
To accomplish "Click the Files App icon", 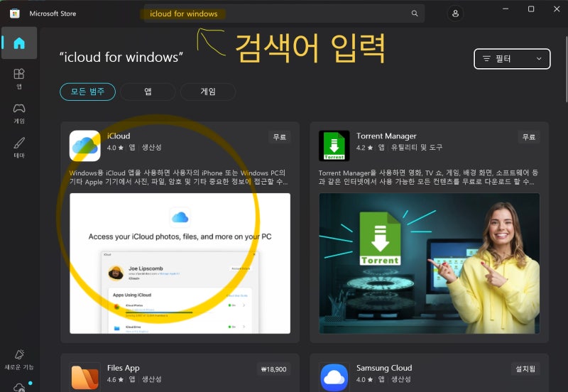I will [x=84, y=377].
